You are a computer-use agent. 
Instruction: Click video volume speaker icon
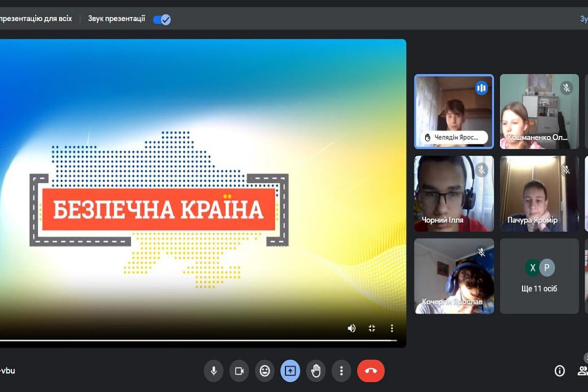point(351,328)
